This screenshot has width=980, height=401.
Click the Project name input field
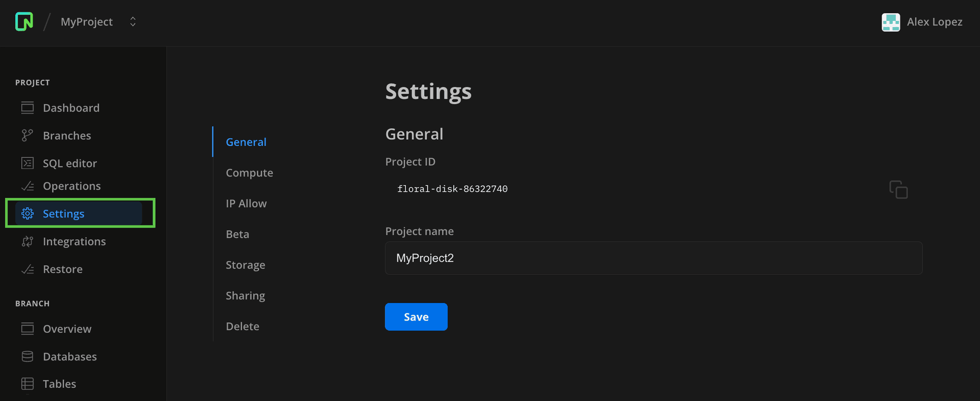653,258
